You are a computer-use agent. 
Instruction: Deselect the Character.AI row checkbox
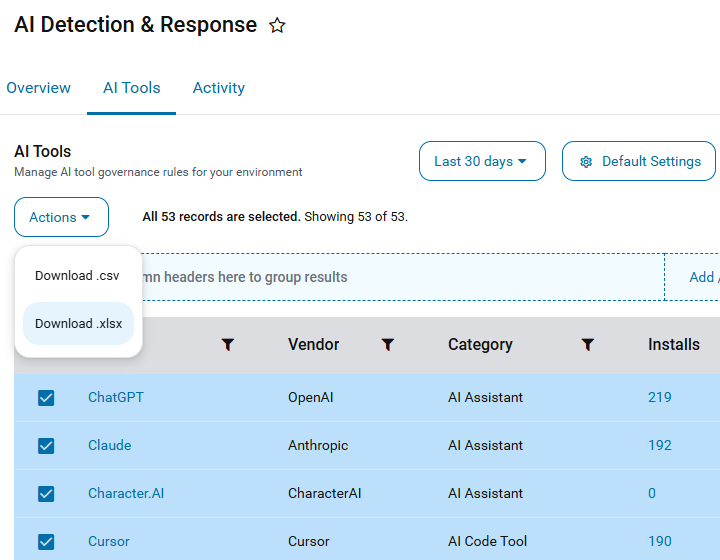(x=46, y=494)
